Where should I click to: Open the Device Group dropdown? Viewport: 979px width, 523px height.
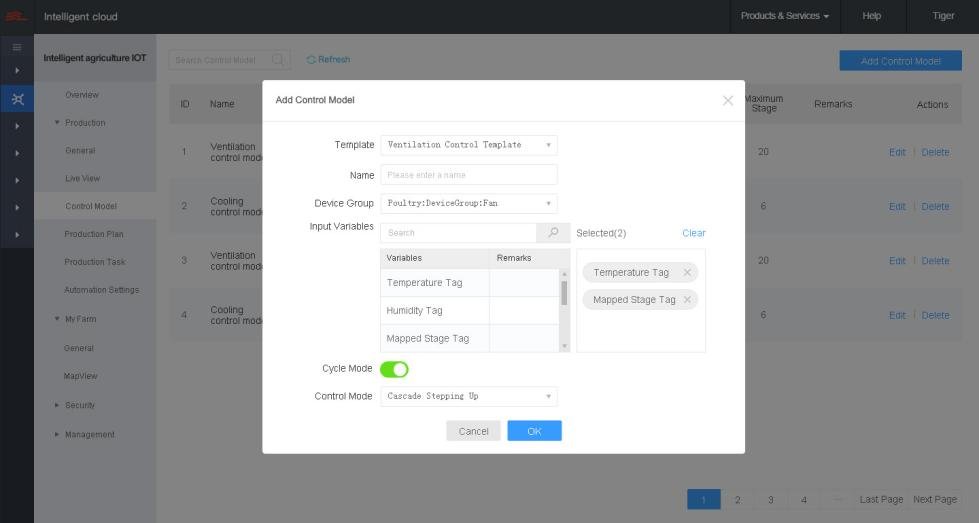point(469,203)
